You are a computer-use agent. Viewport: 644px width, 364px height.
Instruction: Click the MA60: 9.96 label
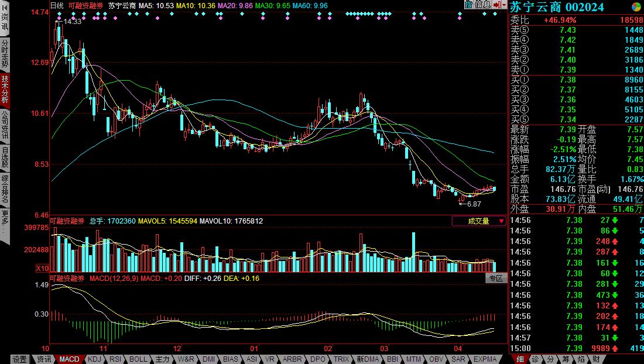[310, 6]
